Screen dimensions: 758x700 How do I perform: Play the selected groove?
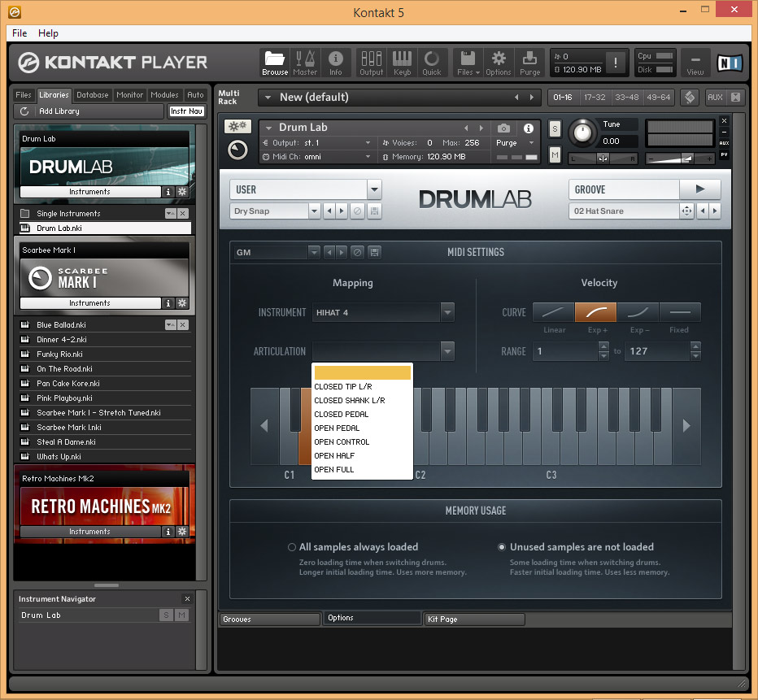[700, 189]
